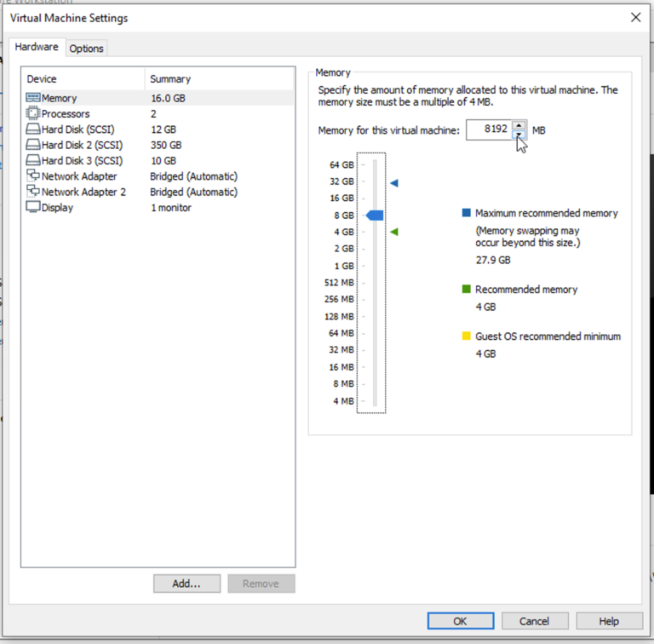Click the green recommended memory marker
This screenshot has width=654, height=644.
pos(393,232)
